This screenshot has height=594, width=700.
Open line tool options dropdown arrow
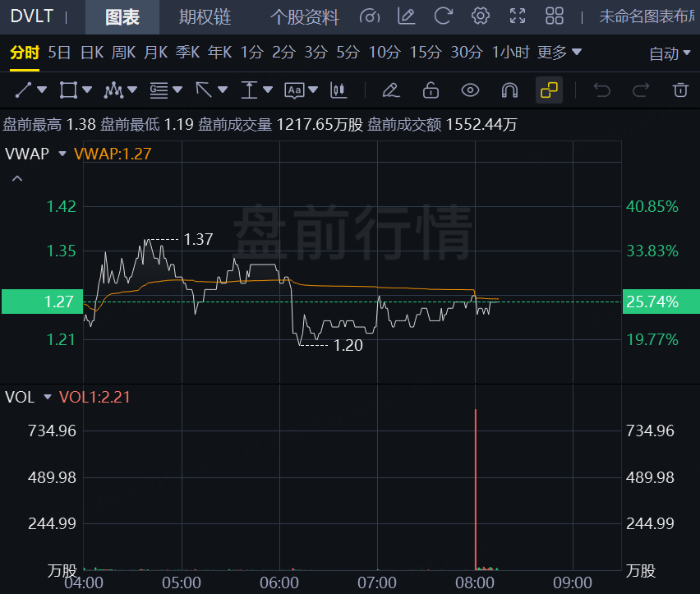pos(42,90)
